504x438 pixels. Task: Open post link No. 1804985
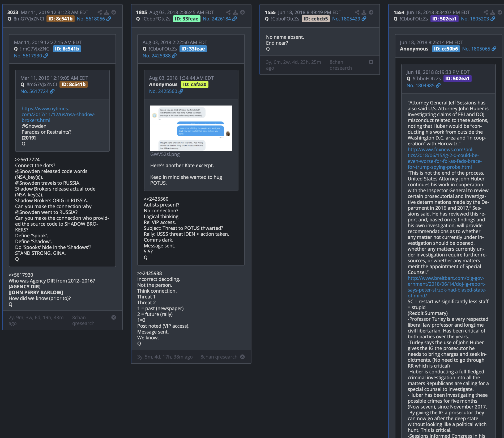421,85
